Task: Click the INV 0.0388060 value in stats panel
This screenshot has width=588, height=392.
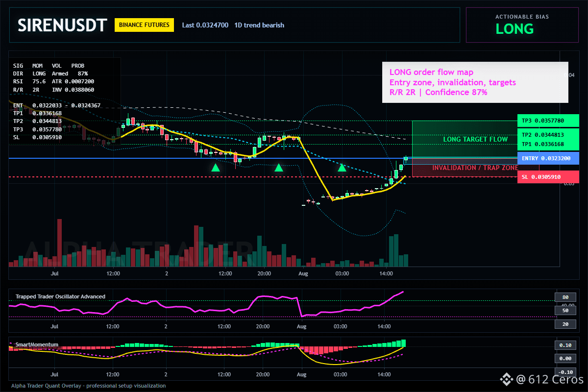Action: 73,90
